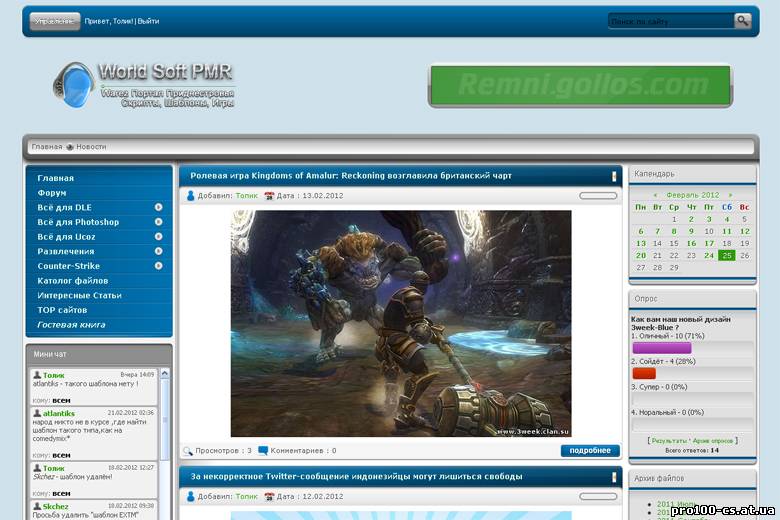Screen dimensions: 780x520
Task: Click globe icon between Главная and Новости breadcrumb
Action: pos(70,147)
